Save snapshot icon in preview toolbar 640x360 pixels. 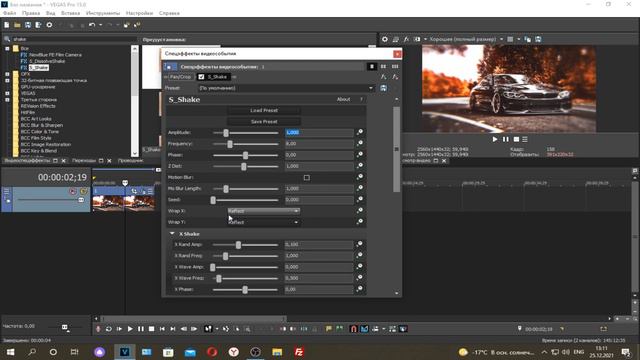538,39
